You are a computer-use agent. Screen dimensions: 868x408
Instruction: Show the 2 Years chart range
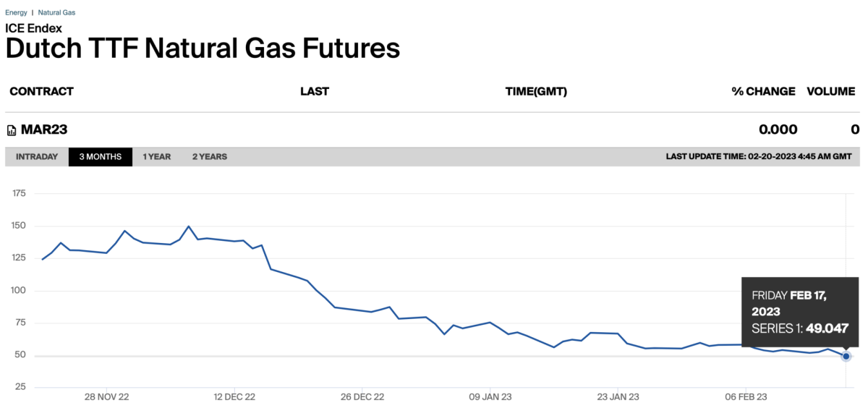pos(210,157)
